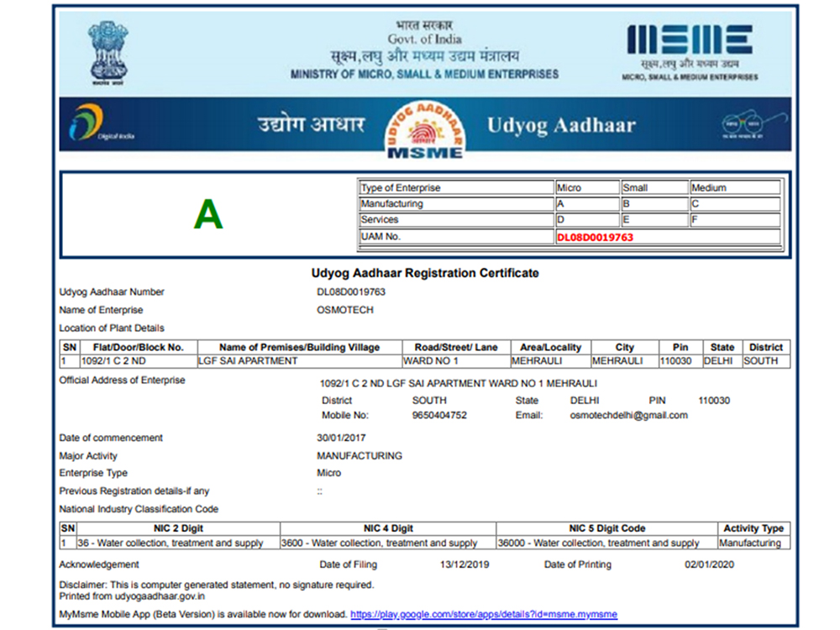Click the Swachh Bharat spectacles logo
The height and width of the screenshot is (630, 840).
click(x=754, y=124)
